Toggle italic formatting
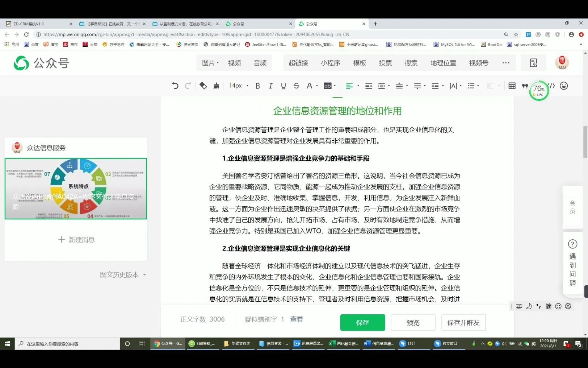 (270, 86)
